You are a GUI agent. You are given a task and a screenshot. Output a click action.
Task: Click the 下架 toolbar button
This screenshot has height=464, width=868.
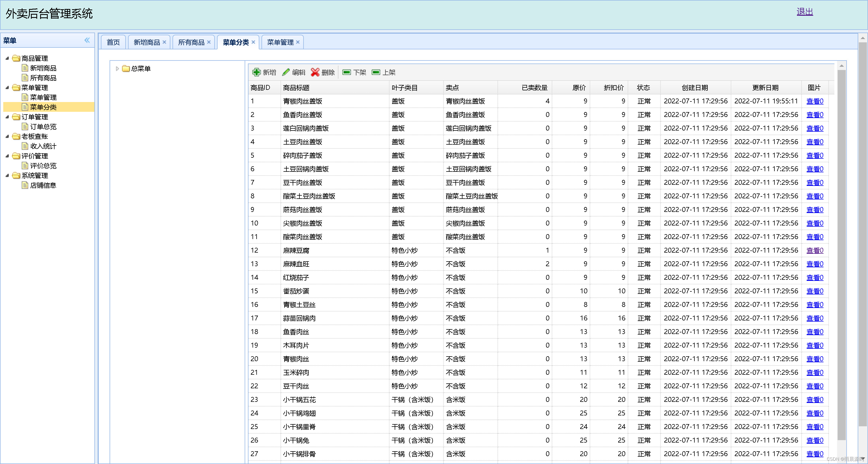(354, 72)
